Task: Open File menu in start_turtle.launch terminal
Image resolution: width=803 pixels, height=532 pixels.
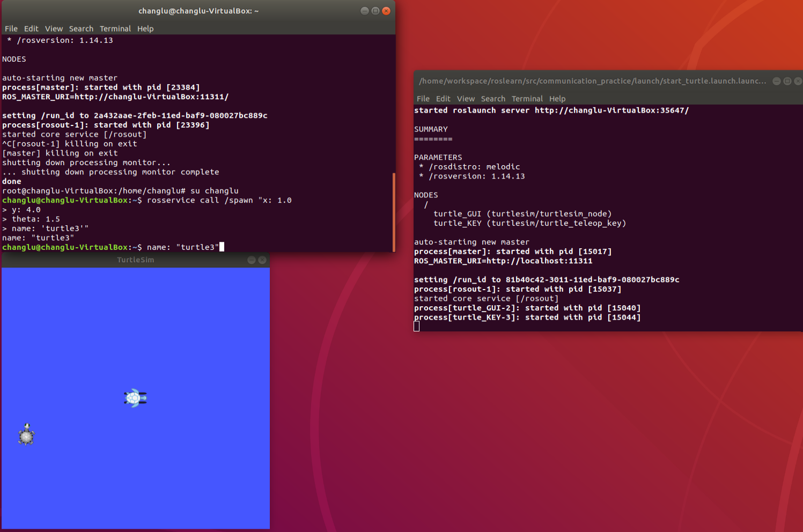Action: [423, 99]
